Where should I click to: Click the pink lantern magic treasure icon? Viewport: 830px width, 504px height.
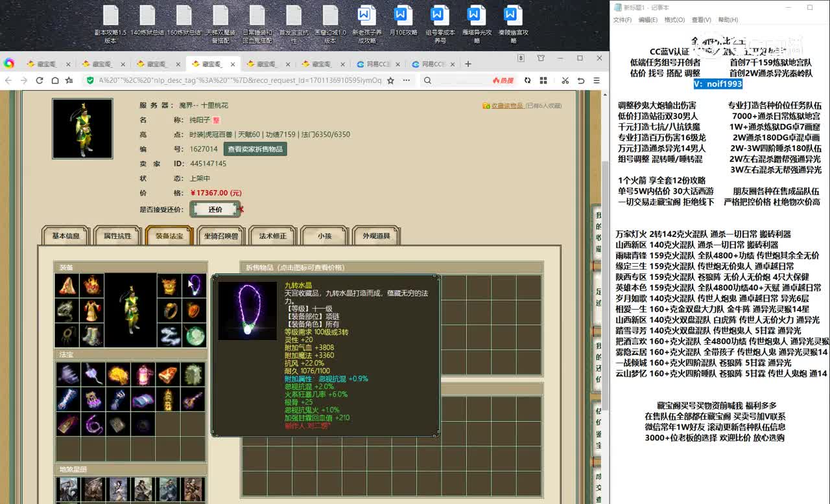(143, 374)
